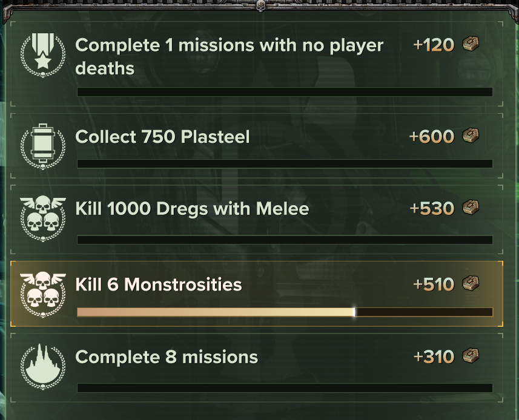Viewport: 519px width, 420px height.
Task: Click the hive city icon for Complete 8 missions
Action: 42,366
